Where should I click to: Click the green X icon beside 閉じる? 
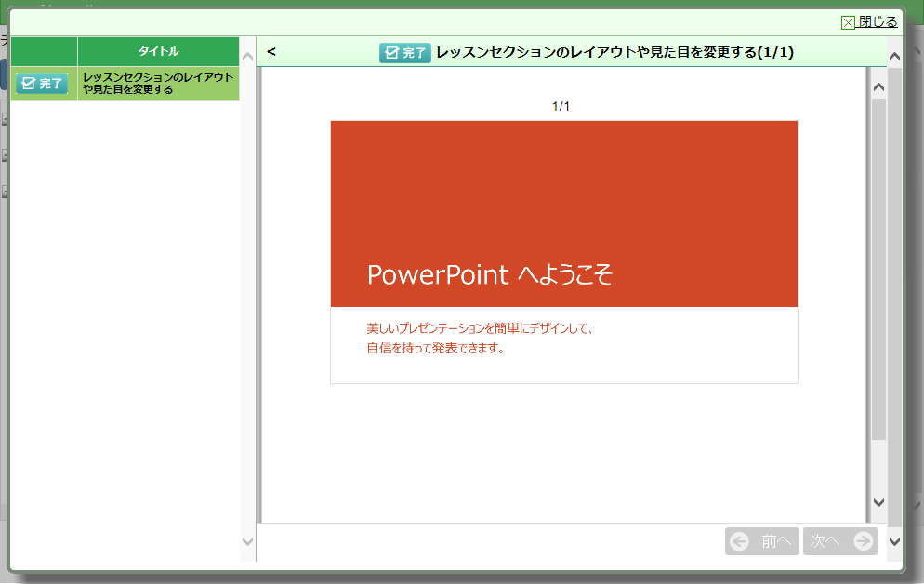pyautogui.click(x=848, y=23)
